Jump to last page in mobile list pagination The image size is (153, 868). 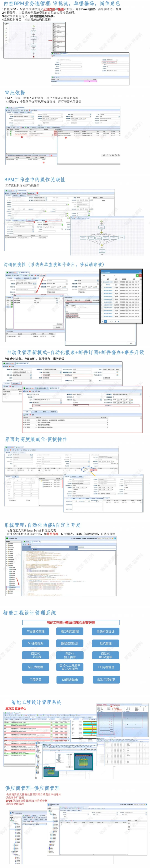(x=118, y=321)
